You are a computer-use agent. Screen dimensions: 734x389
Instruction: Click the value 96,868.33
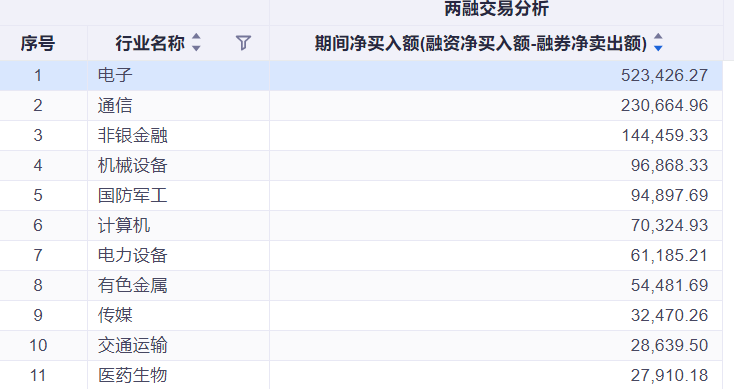[669, 165]
